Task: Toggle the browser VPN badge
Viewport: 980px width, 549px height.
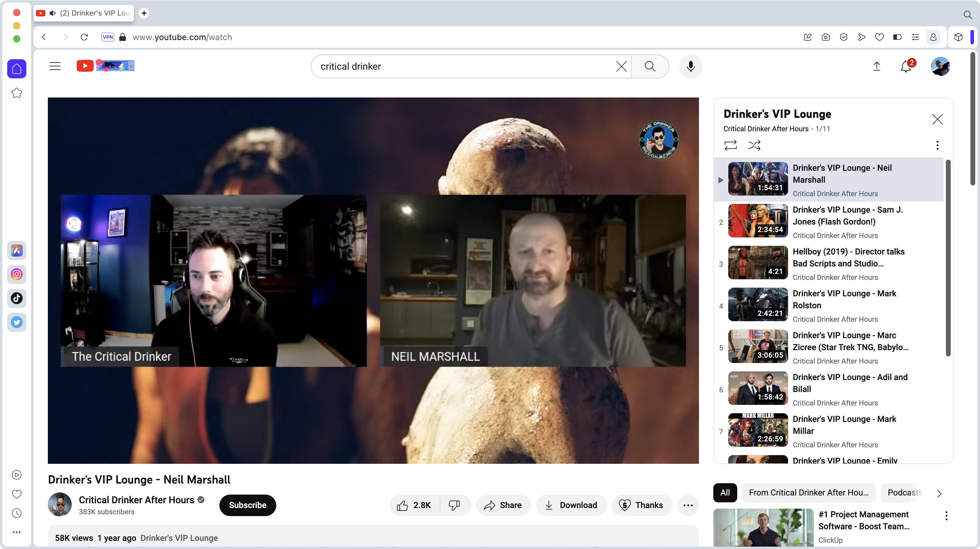Action: point(108,37)
